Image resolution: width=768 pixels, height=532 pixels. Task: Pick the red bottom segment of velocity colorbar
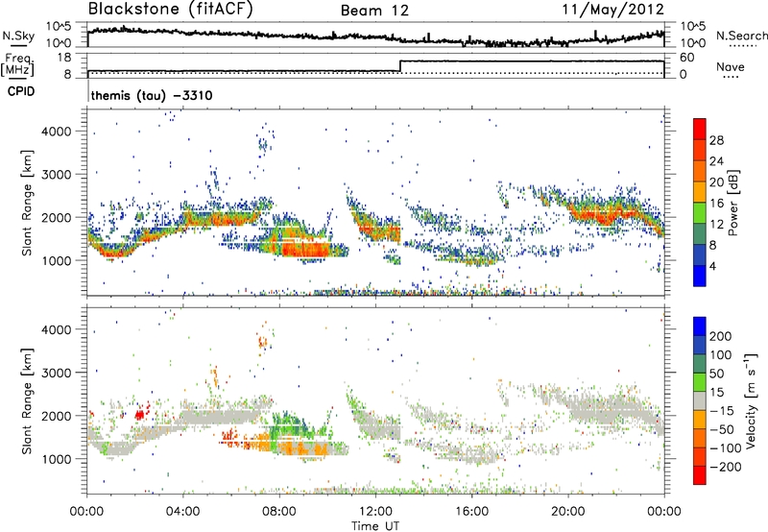(x=700, y=475)
